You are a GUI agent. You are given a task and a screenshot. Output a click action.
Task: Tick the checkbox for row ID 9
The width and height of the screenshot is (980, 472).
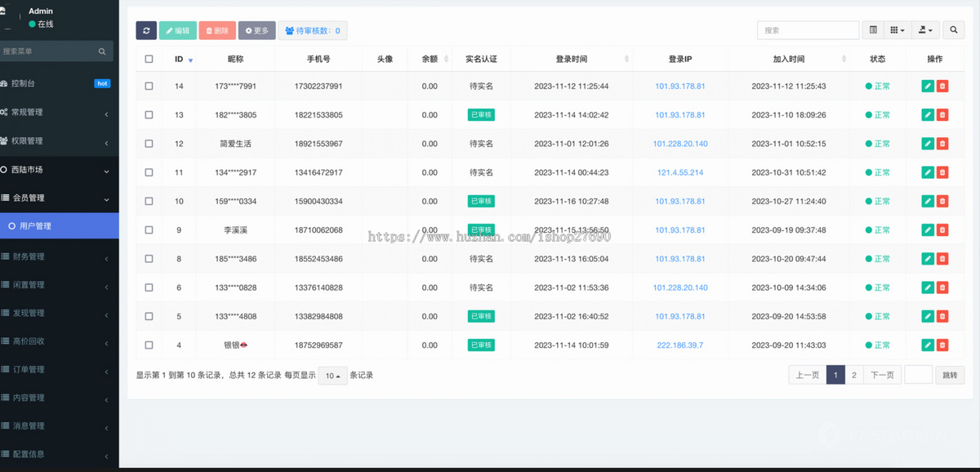click(x=149, y=230)
